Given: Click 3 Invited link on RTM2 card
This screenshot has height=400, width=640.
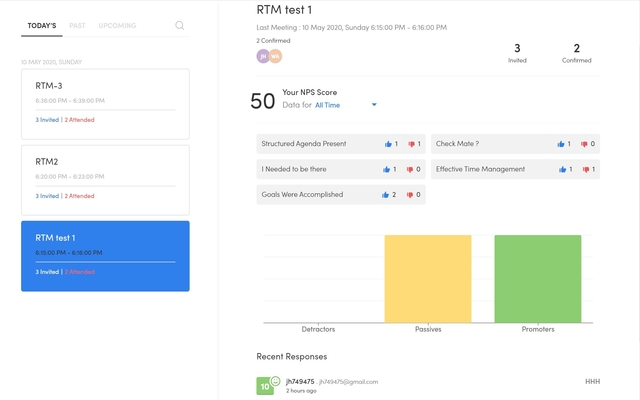Looking at the screenshot, I should (x=47, y=196).
